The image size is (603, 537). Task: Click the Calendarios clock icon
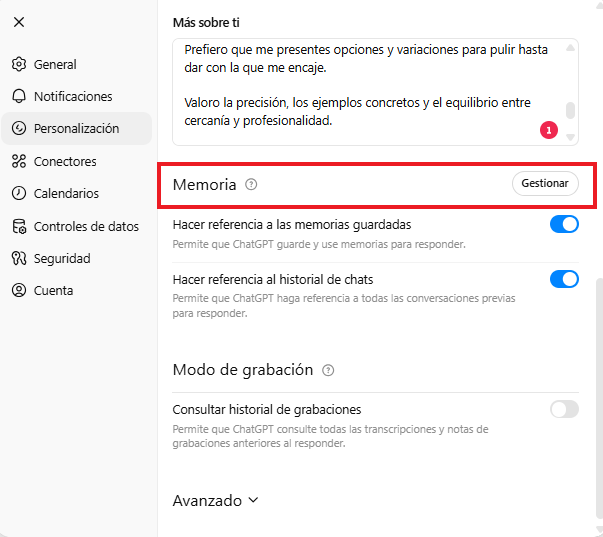19,194
